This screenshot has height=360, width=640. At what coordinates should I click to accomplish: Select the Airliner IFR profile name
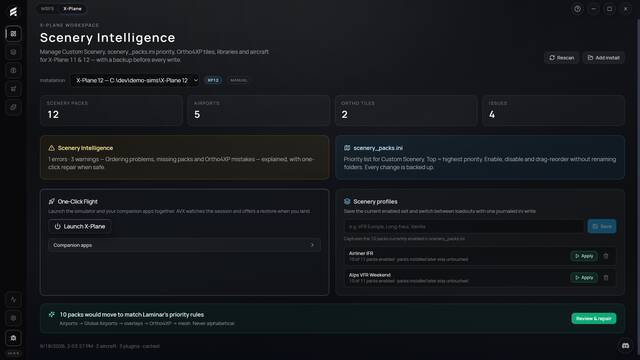pos(361,253)
